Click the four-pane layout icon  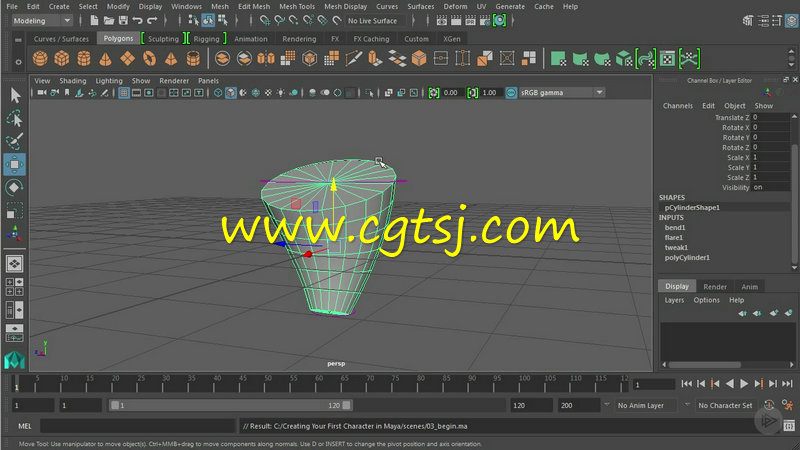pos(14,286)
